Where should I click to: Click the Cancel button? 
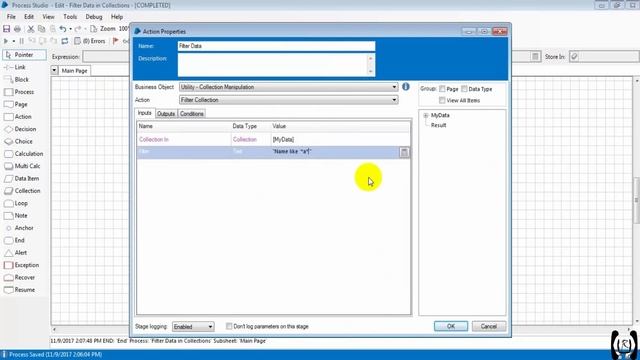pos(489,326)
